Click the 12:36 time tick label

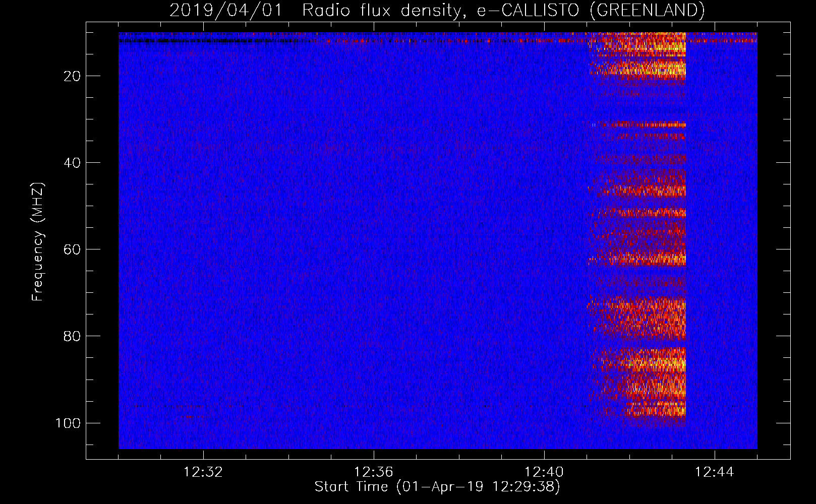(x=374, y=472)
